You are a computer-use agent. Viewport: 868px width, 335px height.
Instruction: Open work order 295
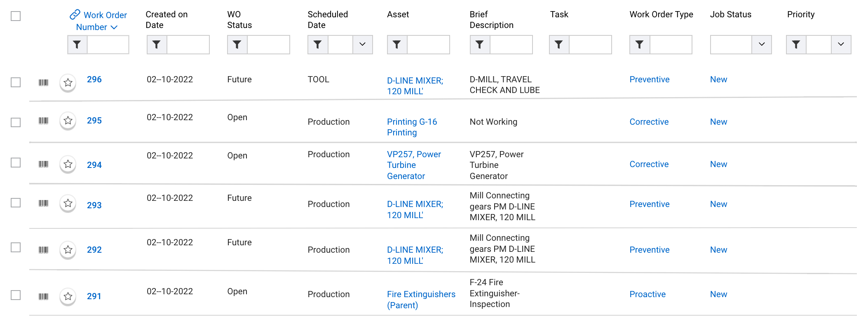[94, 121]
